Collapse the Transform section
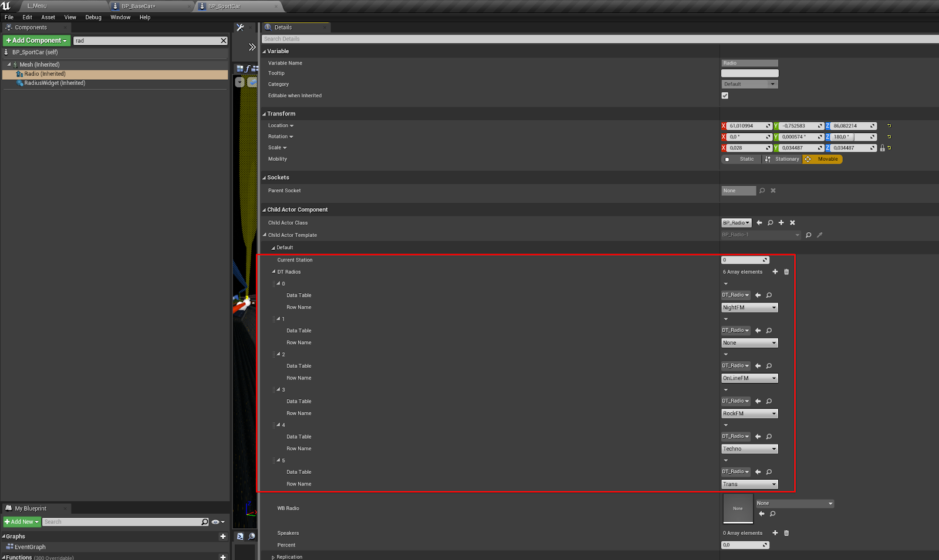 coord(264,114)
